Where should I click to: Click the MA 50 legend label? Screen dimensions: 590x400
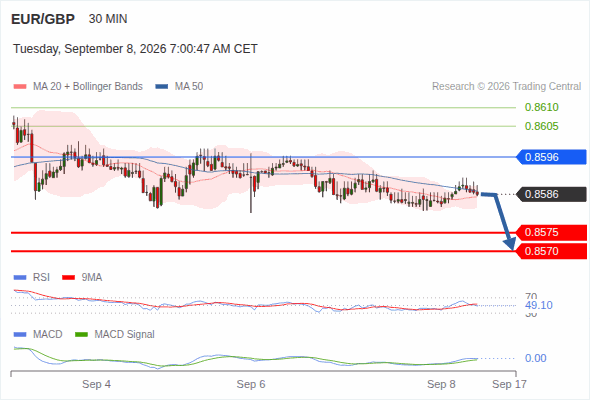coord(189,87)
